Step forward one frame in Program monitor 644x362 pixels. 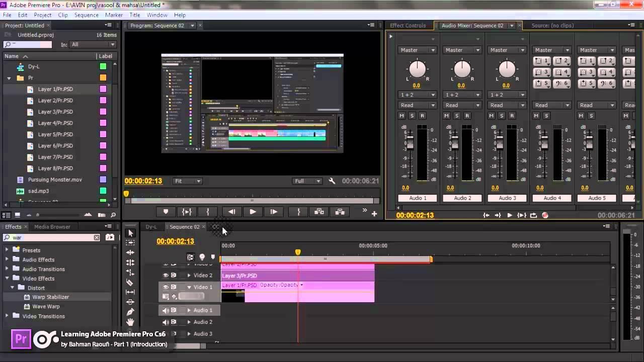click(x=274, y=212)
